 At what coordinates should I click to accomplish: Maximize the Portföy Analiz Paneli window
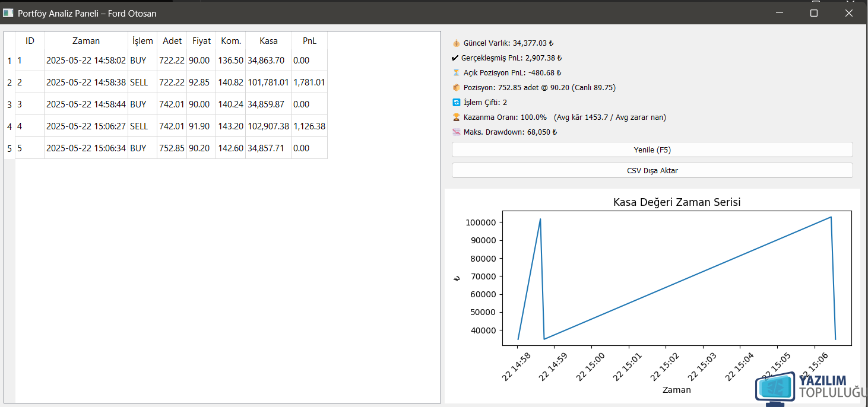[x=814, y=12]
